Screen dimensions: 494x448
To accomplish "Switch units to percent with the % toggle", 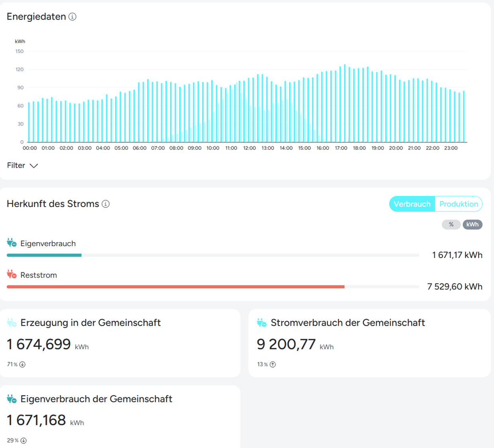I will click(451, 225).
